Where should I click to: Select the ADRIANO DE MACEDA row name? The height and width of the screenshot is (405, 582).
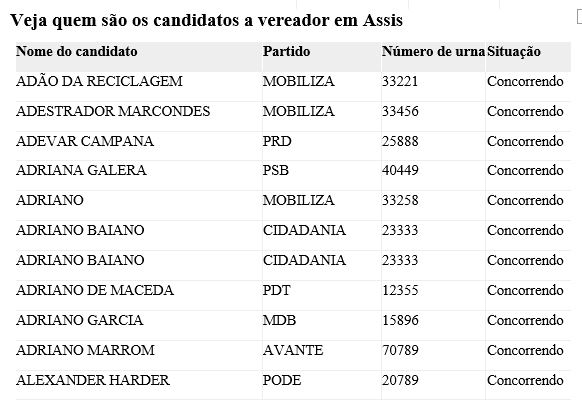point(95,290)
